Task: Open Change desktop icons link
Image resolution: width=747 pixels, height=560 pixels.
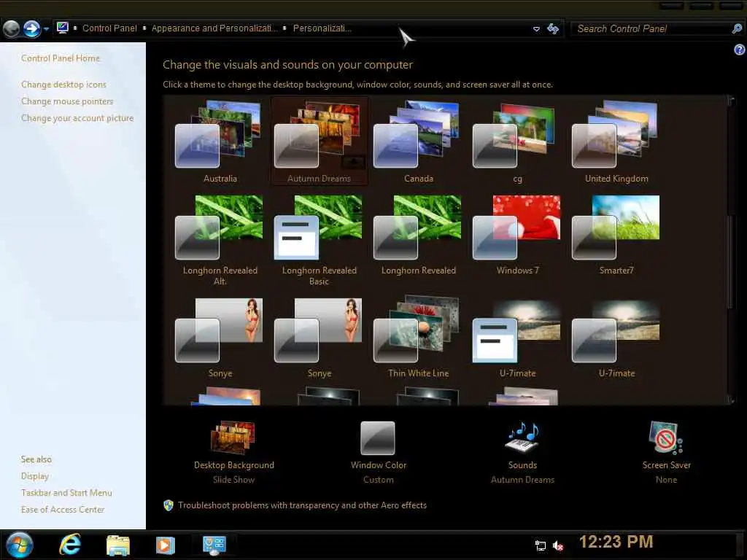Action: pyautogui.click(x=64, y=85)
